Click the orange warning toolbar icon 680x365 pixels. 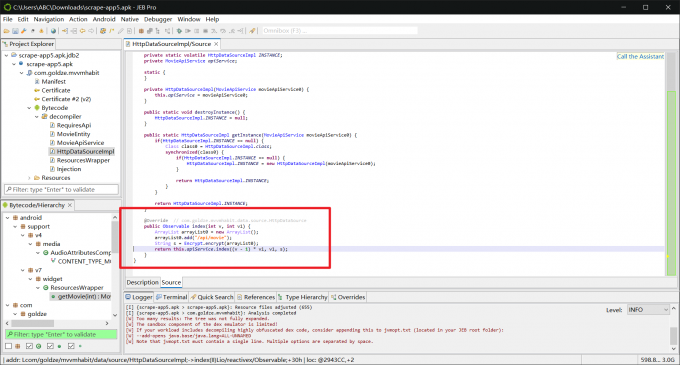point(41,31)
